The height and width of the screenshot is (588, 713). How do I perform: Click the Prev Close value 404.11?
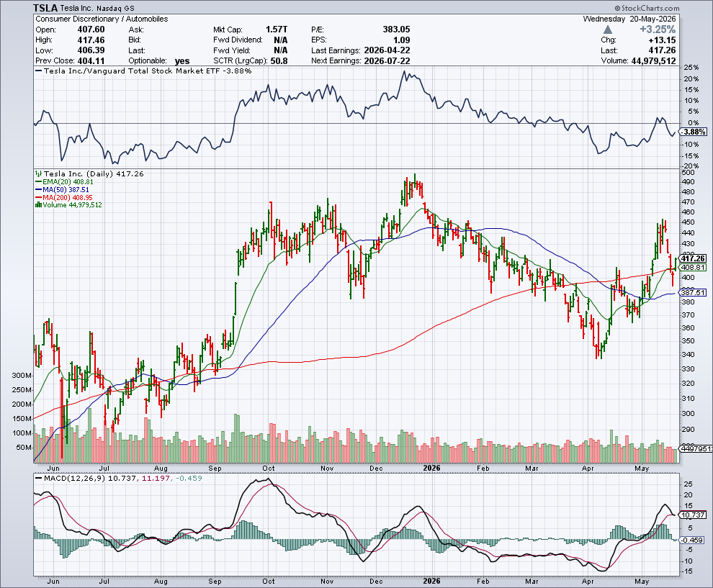coord(91,61)
